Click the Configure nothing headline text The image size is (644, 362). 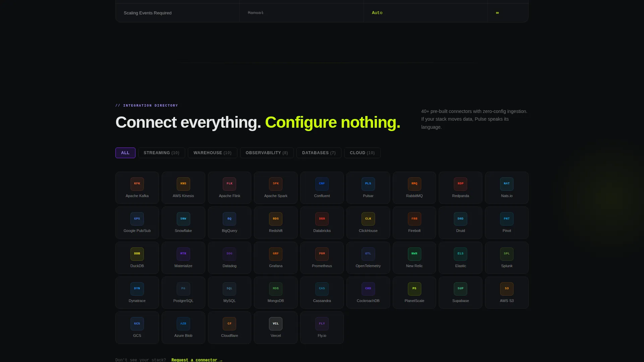point(333,122)
